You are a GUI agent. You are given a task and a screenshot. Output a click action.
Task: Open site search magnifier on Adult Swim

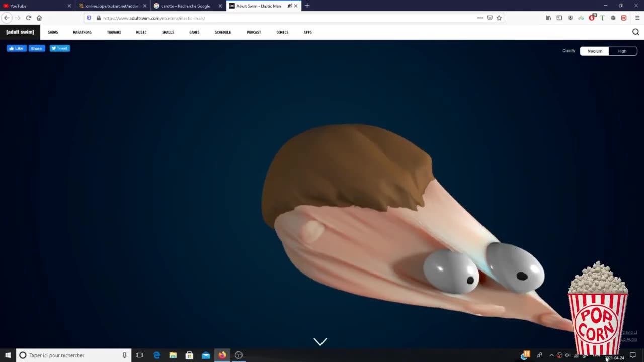(636, 32)
